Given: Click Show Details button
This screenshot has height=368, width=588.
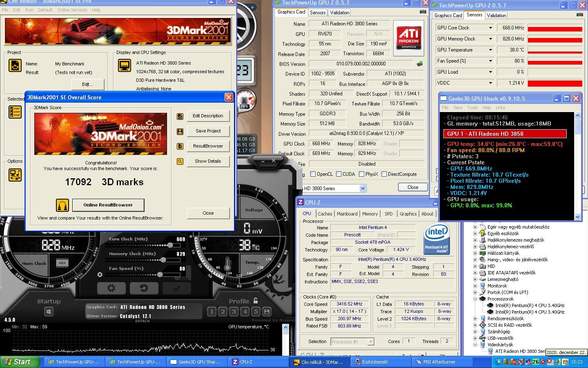Looking at the screenshot, I should pos(208,162).
